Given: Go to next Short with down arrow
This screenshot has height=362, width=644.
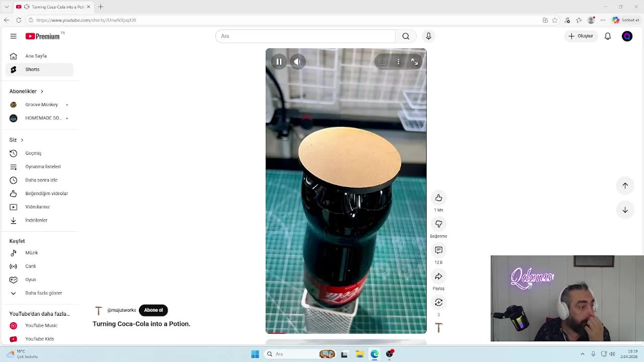Looking at the screenshot, I should [625, 210].
